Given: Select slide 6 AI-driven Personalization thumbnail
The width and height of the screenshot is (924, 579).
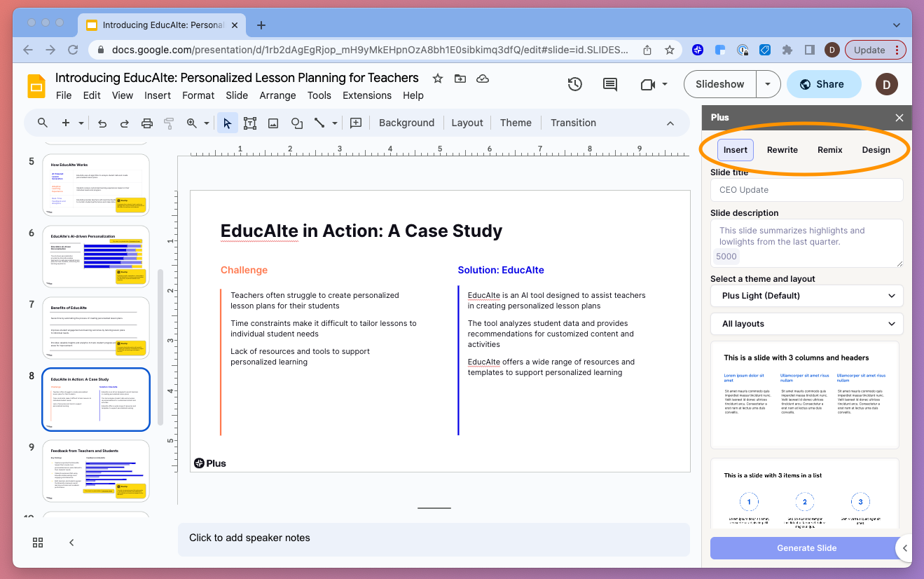Looking at the screenshot, I should (x=96, y=256).
